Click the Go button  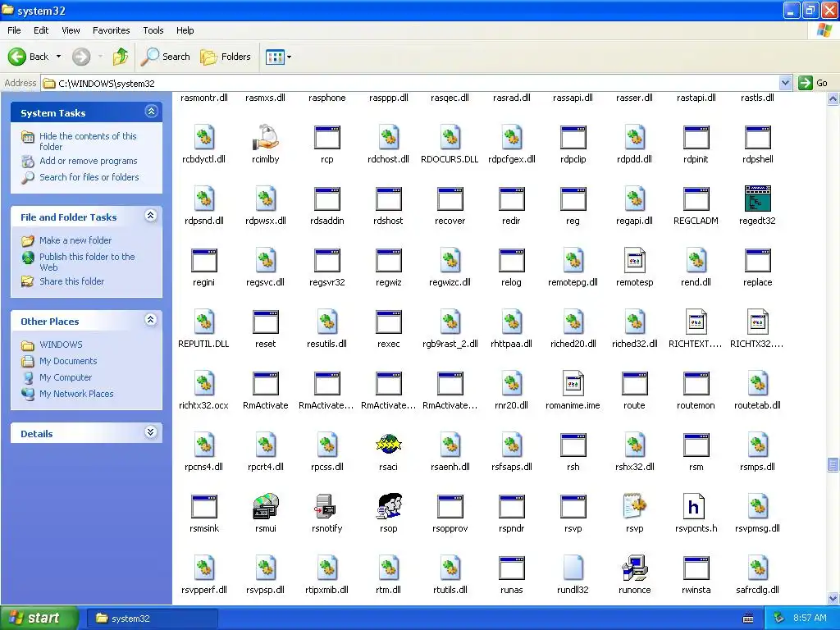pyautogui.click(x=813, y=83)
